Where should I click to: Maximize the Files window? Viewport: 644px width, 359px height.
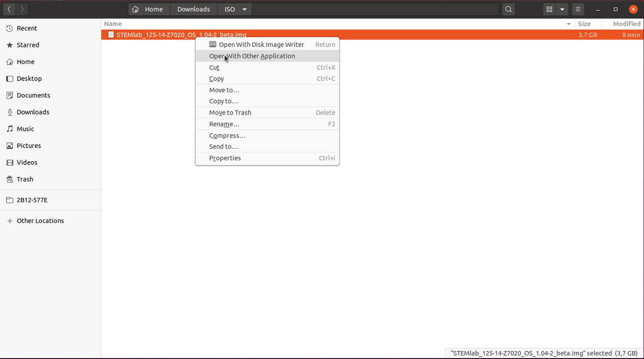click(616, 9)
